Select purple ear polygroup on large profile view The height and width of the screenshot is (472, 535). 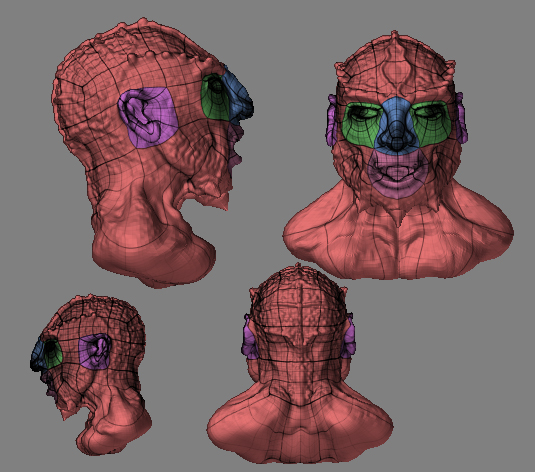pyautogui.click(x=148, y=117)
